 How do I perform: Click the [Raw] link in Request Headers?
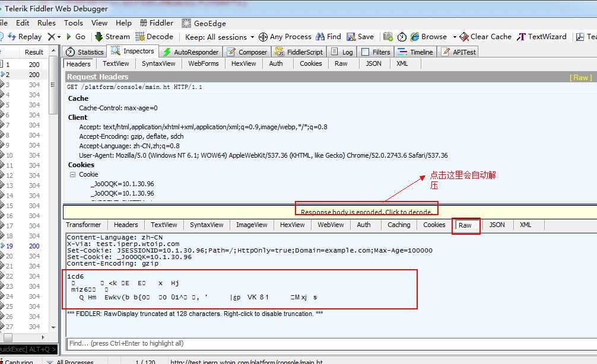pos(580,77)
